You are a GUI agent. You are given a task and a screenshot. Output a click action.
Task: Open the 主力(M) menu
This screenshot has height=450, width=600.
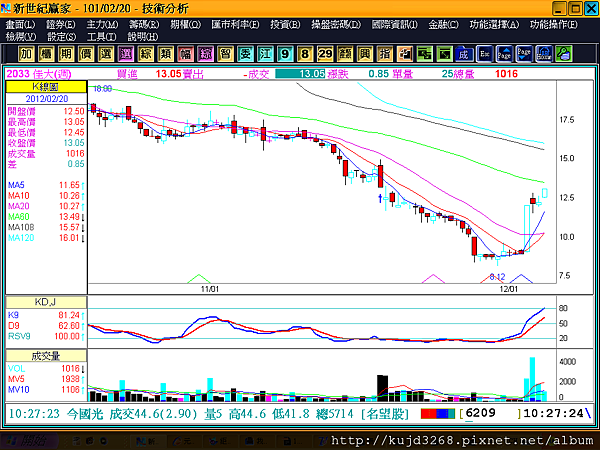(102, 25)
